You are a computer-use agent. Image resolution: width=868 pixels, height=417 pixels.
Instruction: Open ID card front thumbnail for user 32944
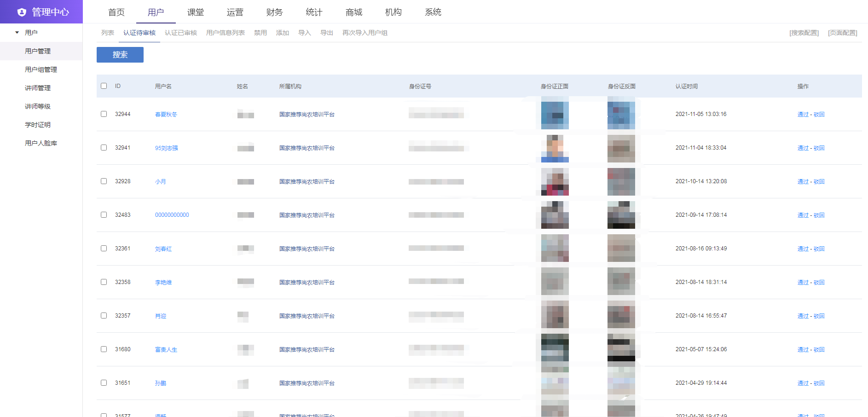(555, 114)
